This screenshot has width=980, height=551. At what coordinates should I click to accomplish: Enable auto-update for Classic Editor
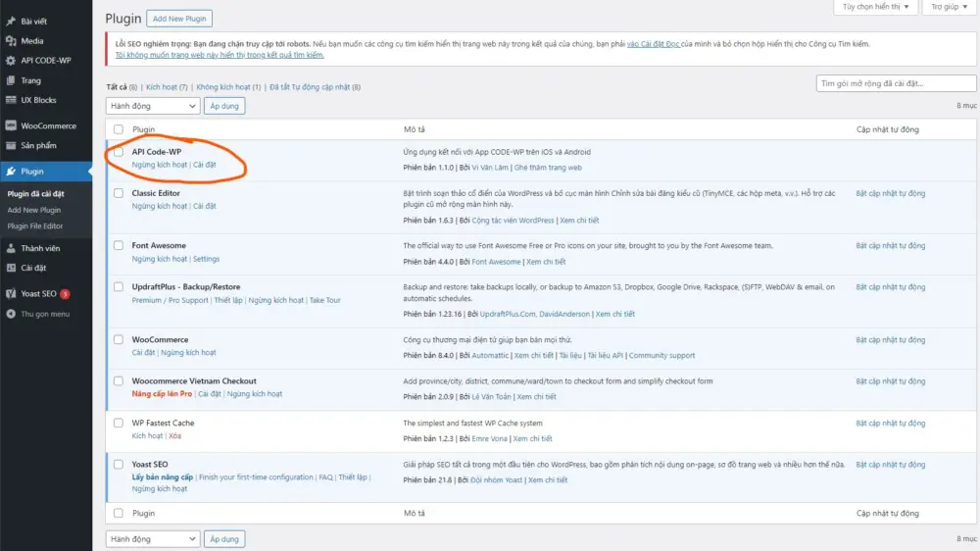coord(891,193)
